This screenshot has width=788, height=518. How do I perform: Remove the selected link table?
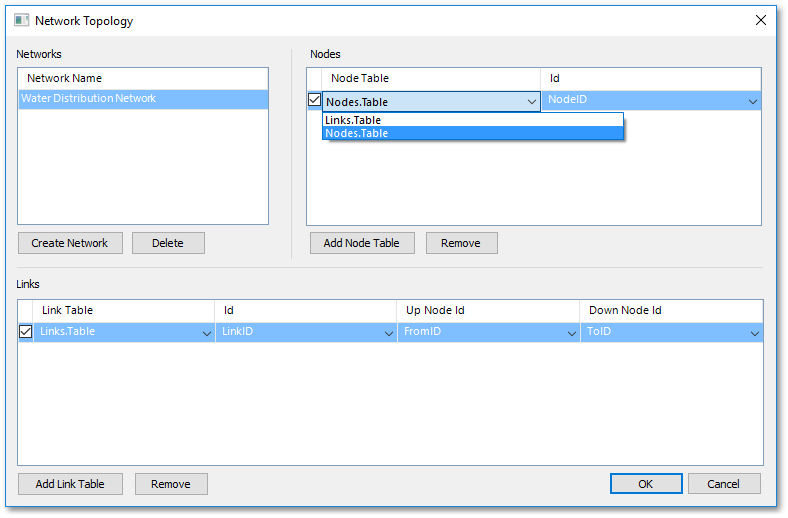(171, 484)
